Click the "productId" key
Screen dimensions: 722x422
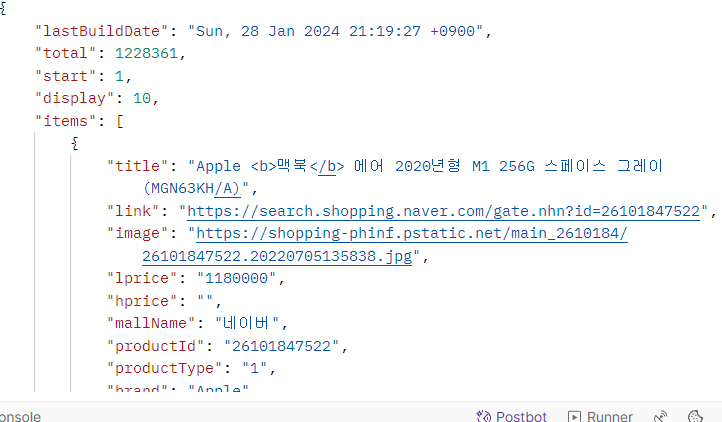pyautogui.click(x=156, y=346)
